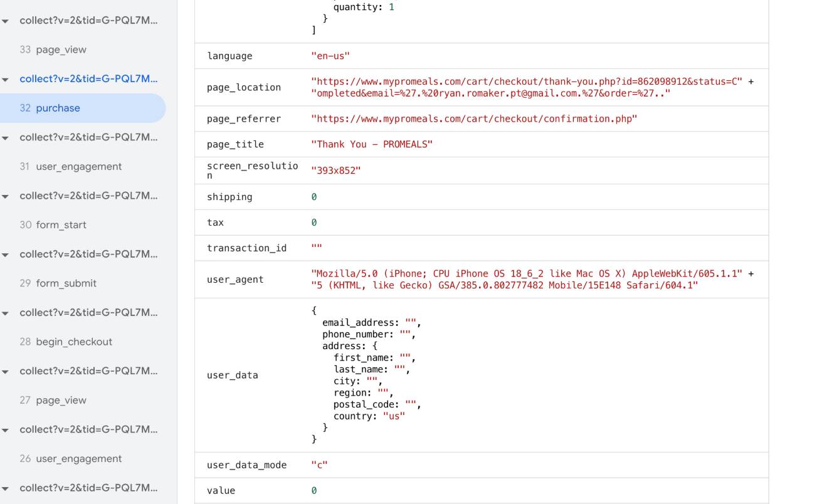Select the 27 page_view event

pos(53,400)
